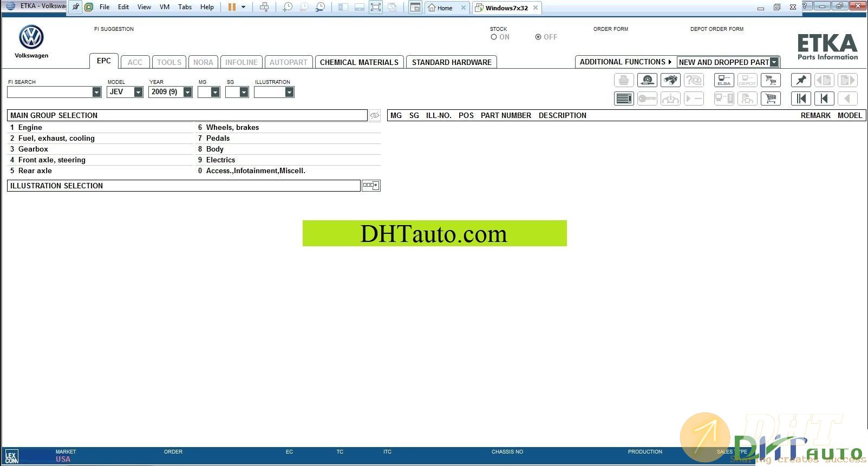
Task: Click VMware send Ctrl+Alt+Del icon
Action: point(264,7)
